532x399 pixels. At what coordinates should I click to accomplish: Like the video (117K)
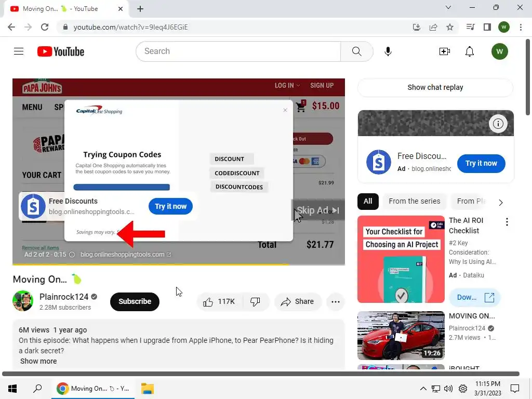[x=219, y=302]
